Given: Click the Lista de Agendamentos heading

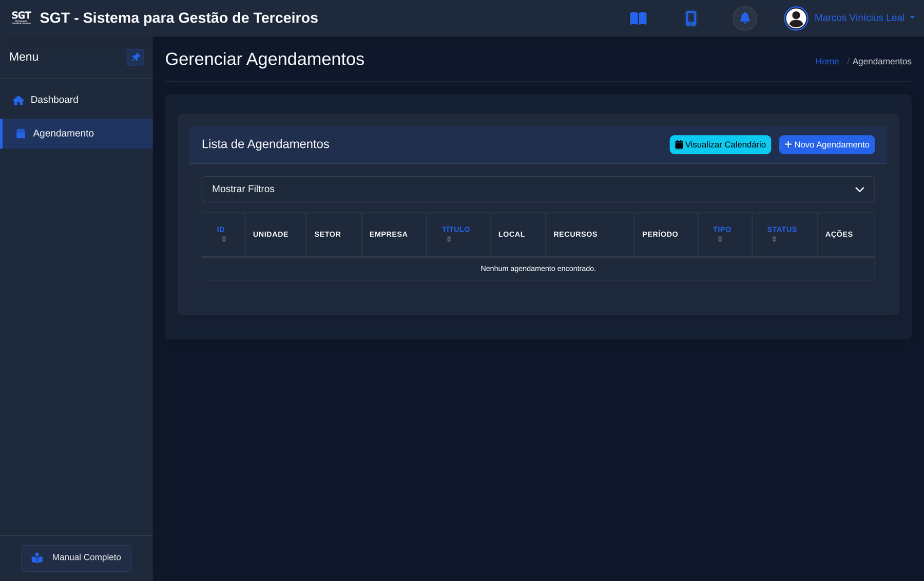Looking at the screenshot, I should tap(265, 144).
